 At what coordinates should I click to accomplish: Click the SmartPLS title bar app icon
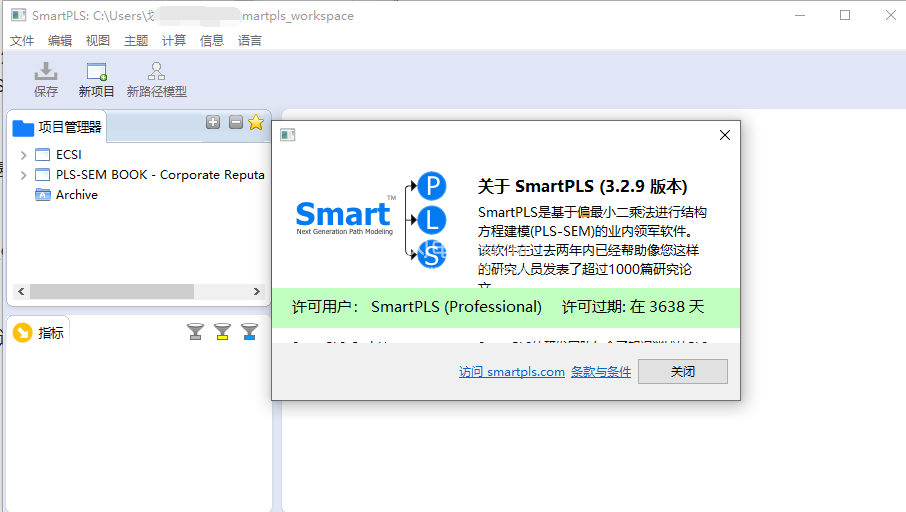coord(18,16)
